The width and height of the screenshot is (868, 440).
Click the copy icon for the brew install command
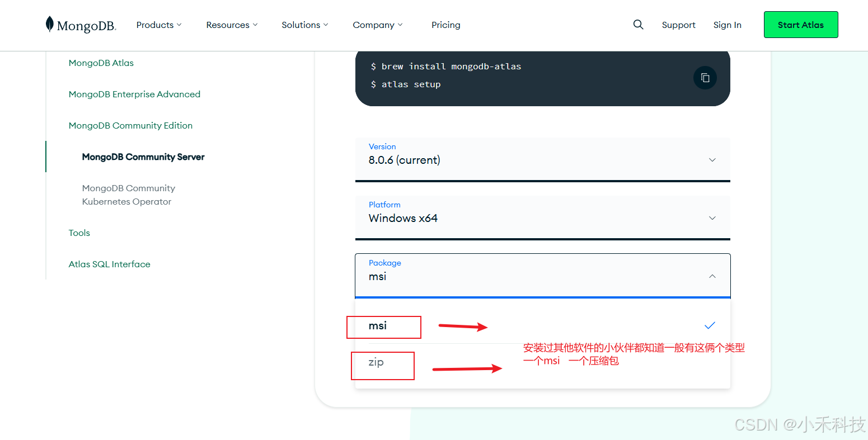705,78
